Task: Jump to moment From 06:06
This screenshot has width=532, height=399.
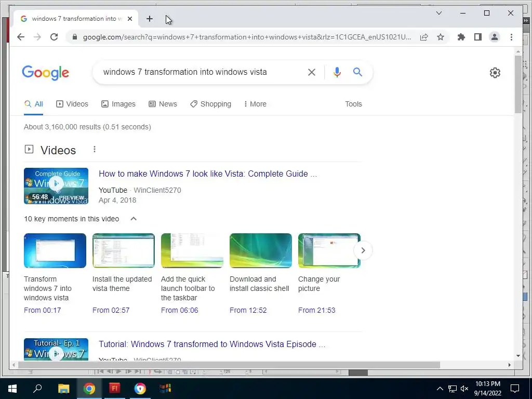Action: [179, 311]
